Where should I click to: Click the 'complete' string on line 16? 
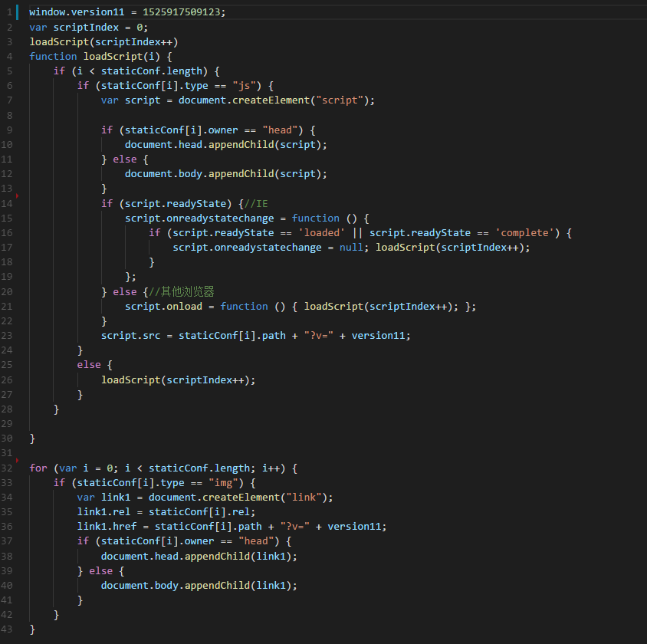(x=524, y=232)
